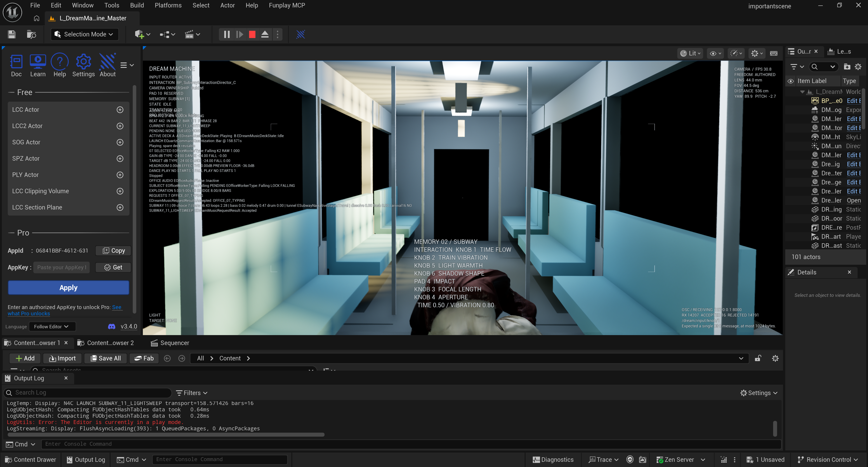Image resolution: width=868 pixels, height=467 pixels.
Task: Click the blue plugin icon in main toolbar
Action: point(301,34)
